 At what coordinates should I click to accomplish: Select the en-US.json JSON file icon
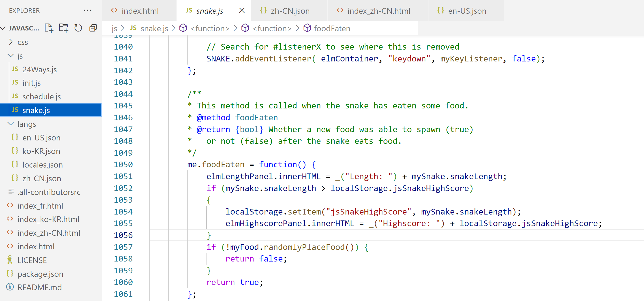pos(15,137)
